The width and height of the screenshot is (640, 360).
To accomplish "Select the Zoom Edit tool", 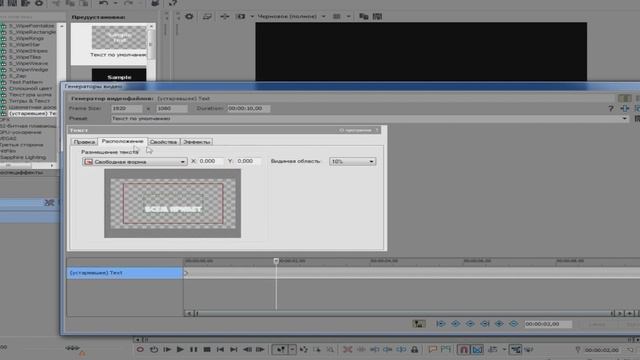I will 330,349.
